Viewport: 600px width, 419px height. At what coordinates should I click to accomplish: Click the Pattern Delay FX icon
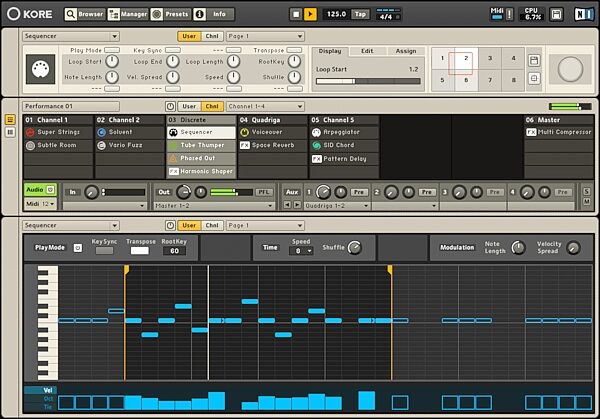pos(316,159)
